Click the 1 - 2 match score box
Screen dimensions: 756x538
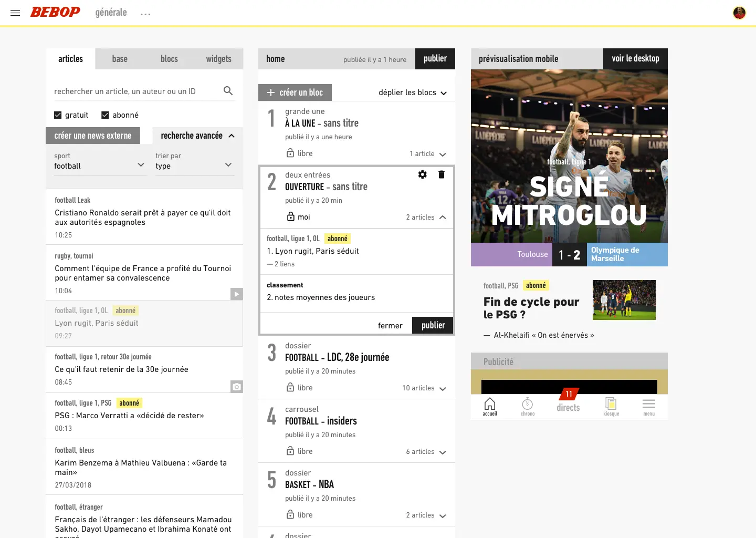pyautogui.click(x=570, y=255)
